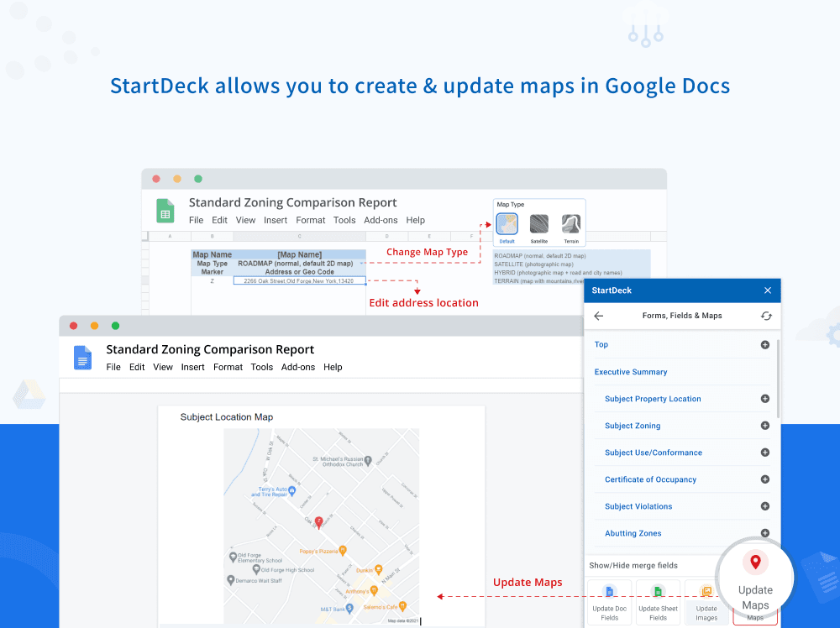840x628 pixels.
Task: Open File menu in the Docs window
Action: point(113,367)
